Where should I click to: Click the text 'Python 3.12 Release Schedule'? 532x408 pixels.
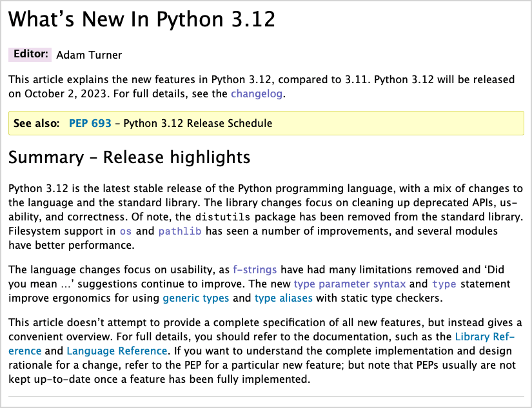198,123
